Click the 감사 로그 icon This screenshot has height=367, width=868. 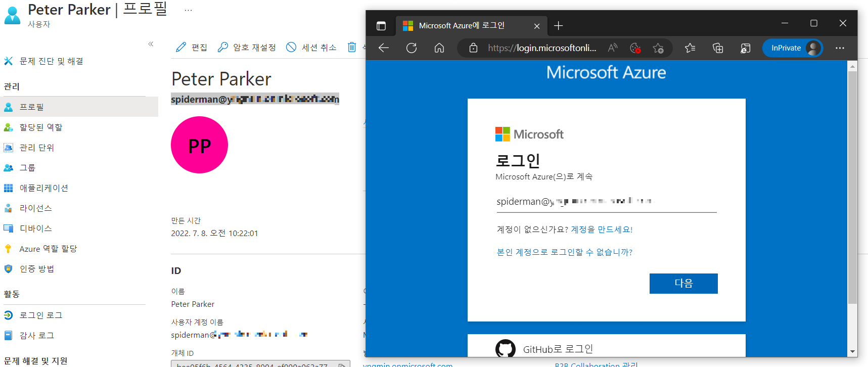pos(8,336)
